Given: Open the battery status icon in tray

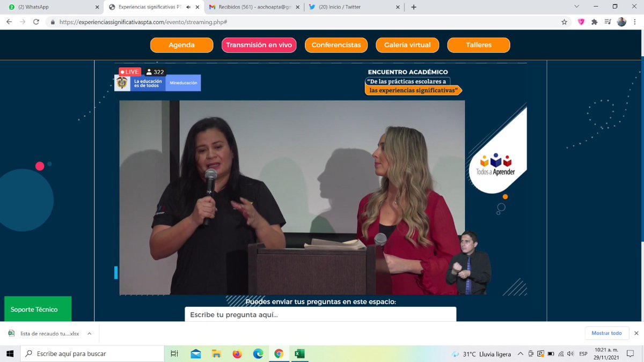Looking at the screenshot, I should pyautogui.click(x=551, y=354).
